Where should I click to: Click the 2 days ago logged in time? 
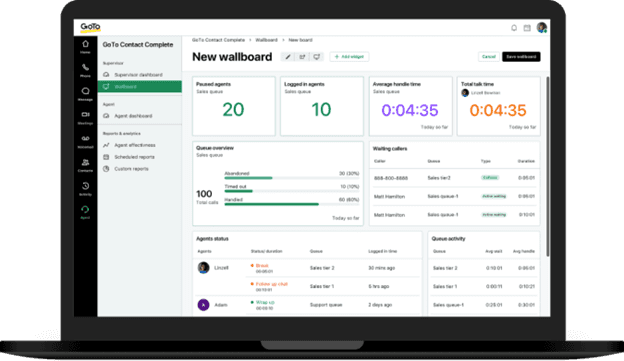(380, 305)
